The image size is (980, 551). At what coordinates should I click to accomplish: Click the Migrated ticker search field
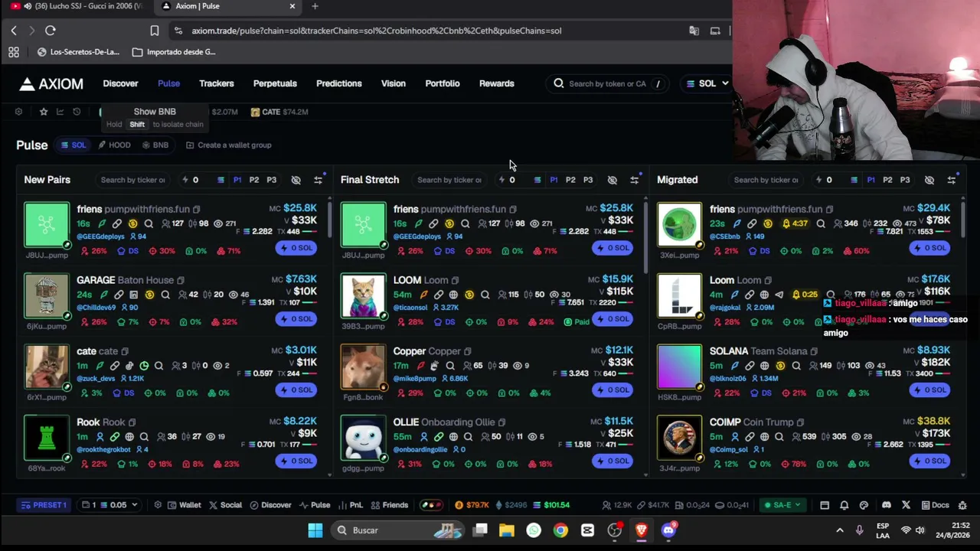pos(766,180)
